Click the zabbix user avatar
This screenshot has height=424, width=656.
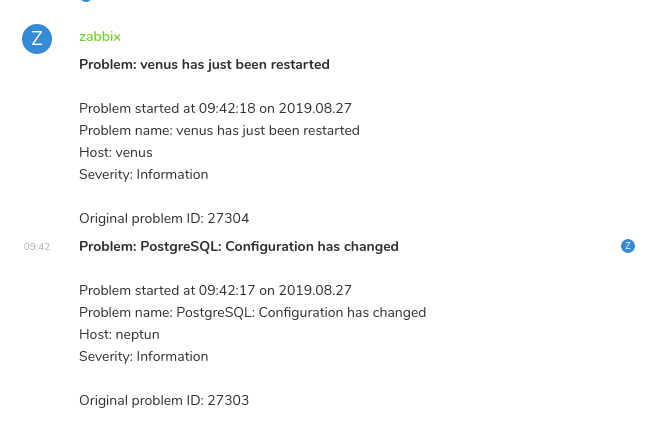(x=37, y=39)
